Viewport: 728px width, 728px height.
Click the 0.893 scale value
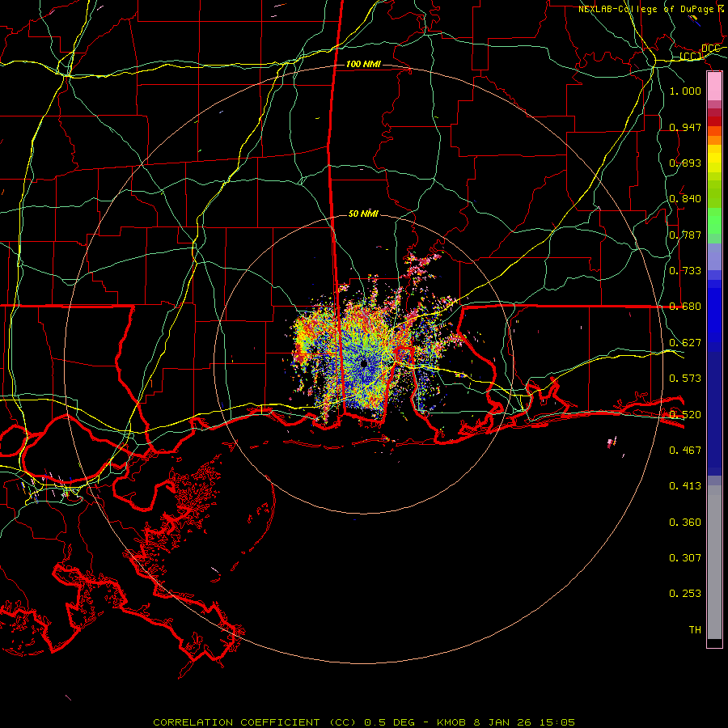pos(685,163)
